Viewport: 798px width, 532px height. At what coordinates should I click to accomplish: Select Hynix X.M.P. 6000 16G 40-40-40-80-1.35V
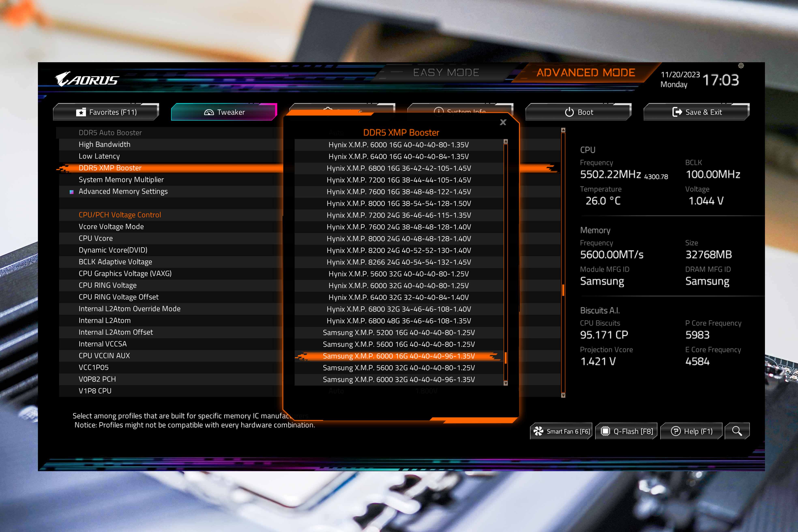[x=399, y=145]
